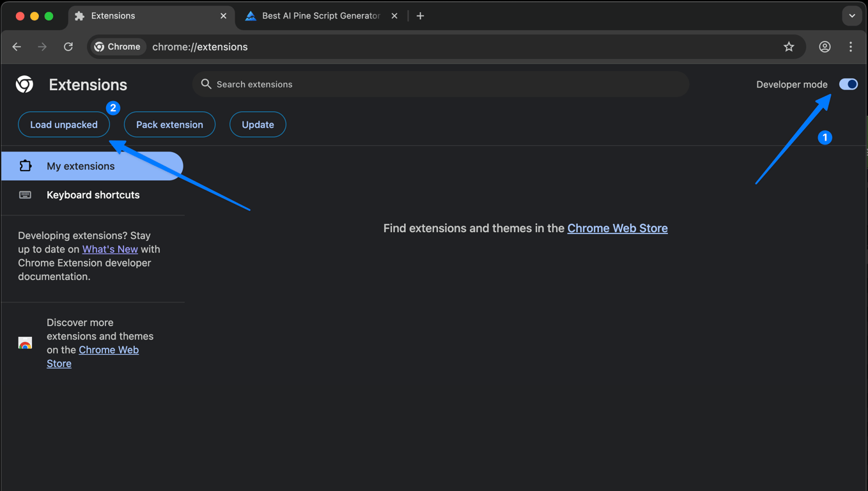Click the browser back arrow
This screenshot has width=868, height=491.
click(x=17, y=47)
